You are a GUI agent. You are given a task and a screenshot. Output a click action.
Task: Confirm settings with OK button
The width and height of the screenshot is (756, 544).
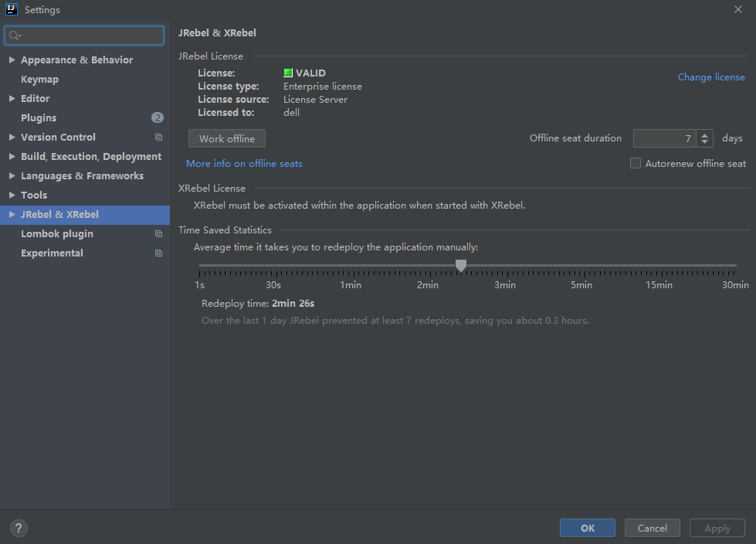pos(587,528)
